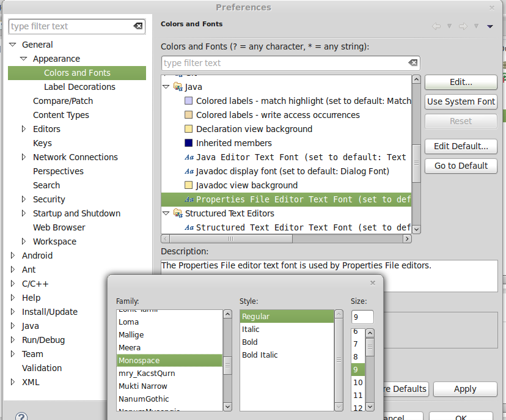Click the Java category folder icon

(178, 87)
